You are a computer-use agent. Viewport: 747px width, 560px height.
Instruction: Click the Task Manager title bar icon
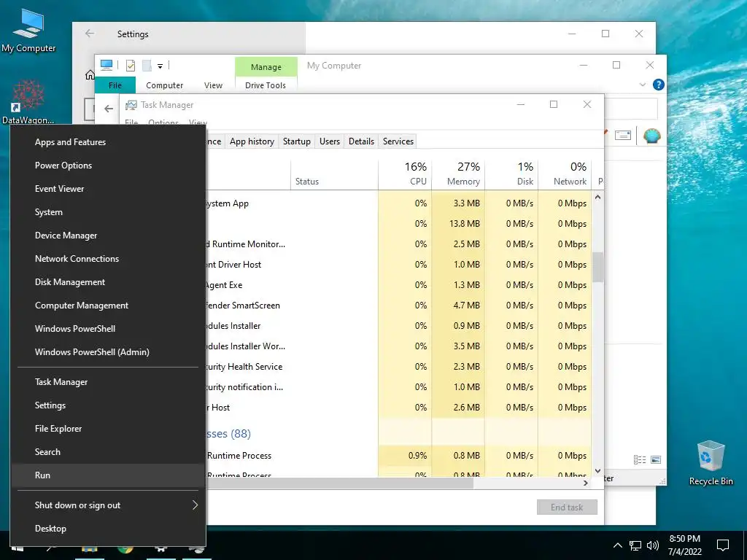click(131, 105)
